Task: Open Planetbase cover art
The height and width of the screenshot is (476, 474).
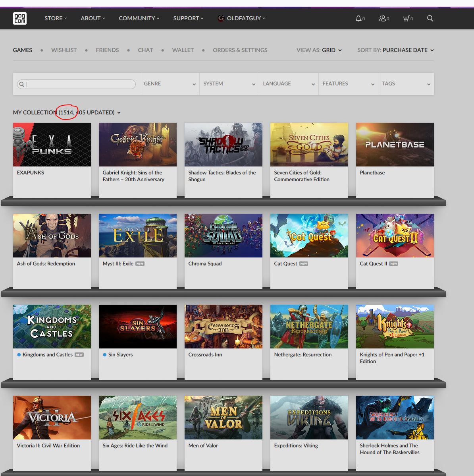Action: tap(395, 145)
